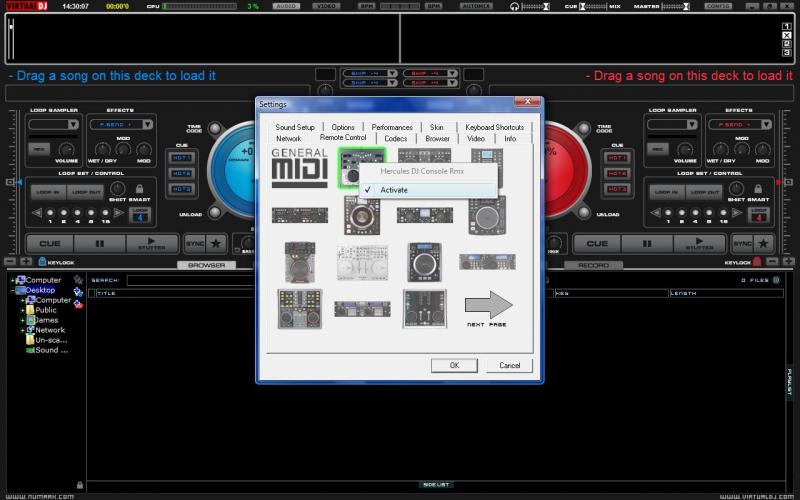Open the left Loop Sampler dropdown
Viewport: 800px width, 500px height.
[x=73, y=124]
